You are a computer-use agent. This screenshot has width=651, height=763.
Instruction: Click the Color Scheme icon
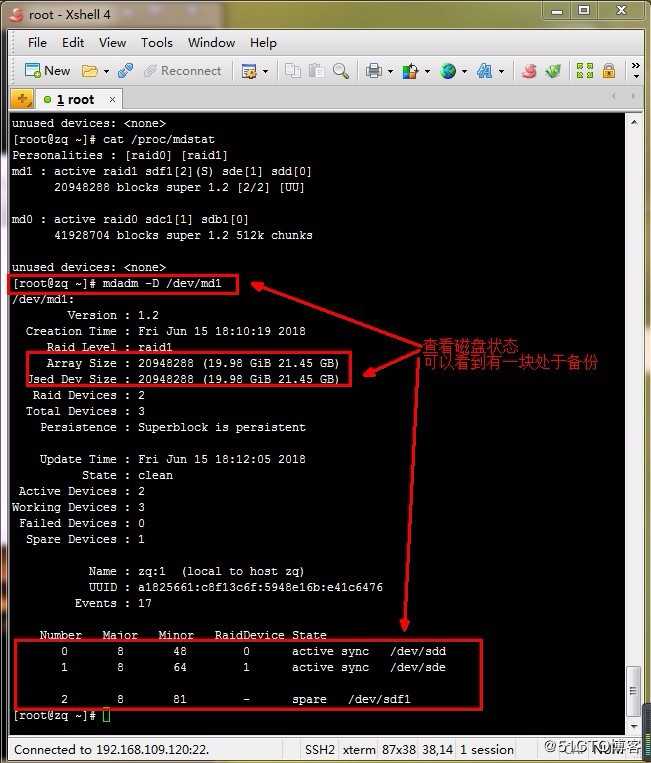pyautogui.click(x=410, y=71)
